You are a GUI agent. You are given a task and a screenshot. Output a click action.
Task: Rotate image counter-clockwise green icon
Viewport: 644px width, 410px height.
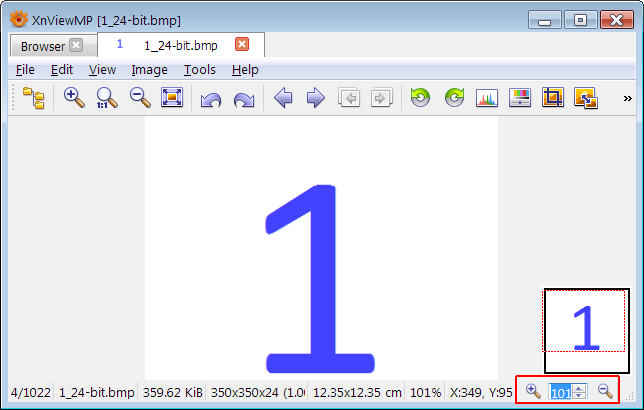point(420,98)
